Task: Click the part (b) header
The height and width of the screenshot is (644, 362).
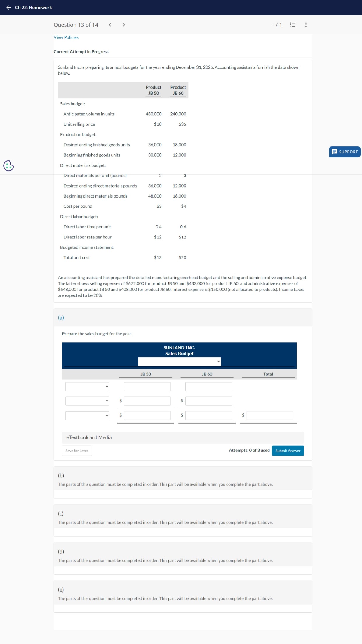Action: tap(183, 478)
